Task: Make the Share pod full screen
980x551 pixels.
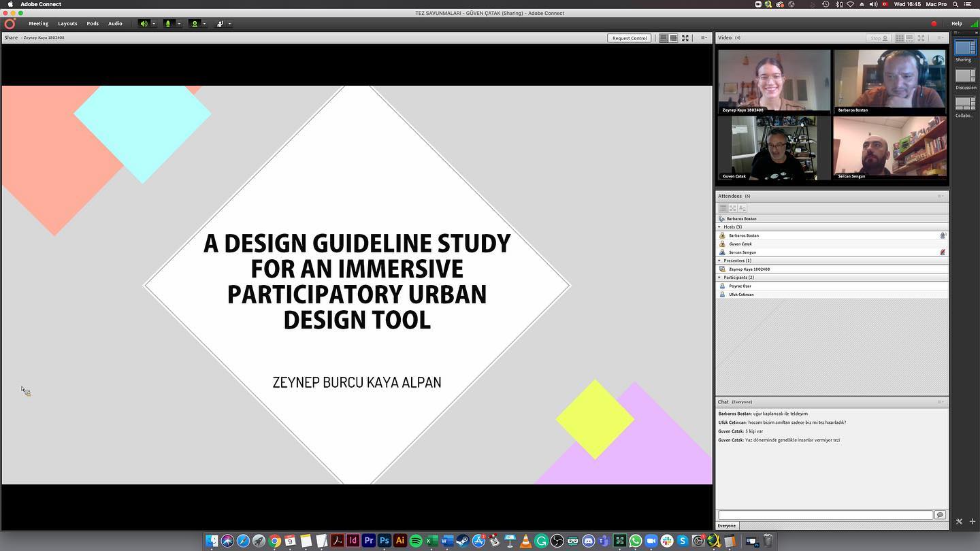Action: (685, 38)
